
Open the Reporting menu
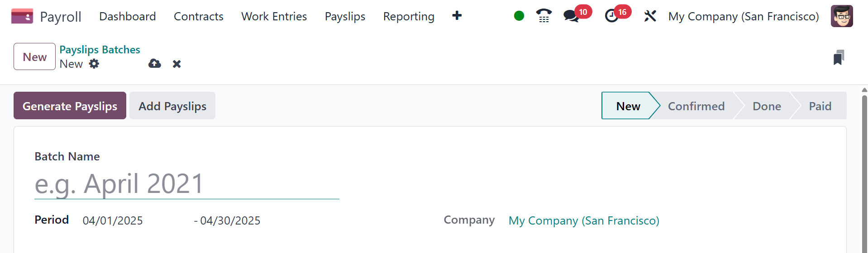[x=409, y=17]
